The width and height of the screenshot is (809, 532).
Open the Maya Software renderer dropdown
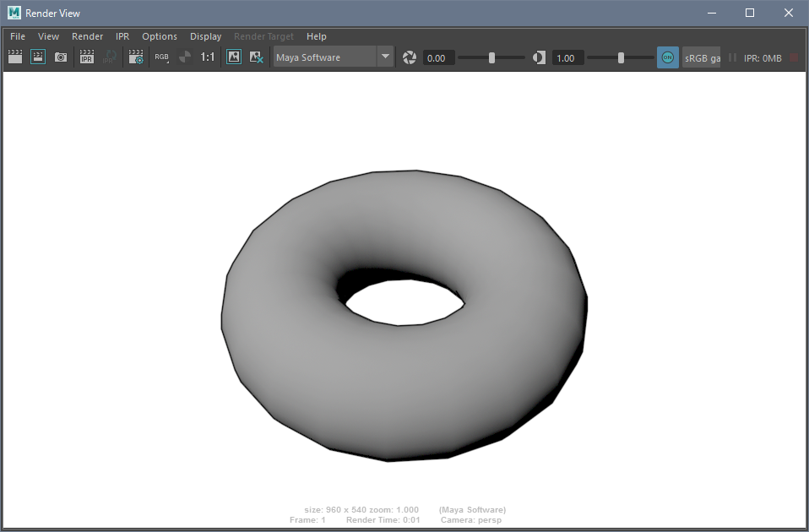coord(334,57)
